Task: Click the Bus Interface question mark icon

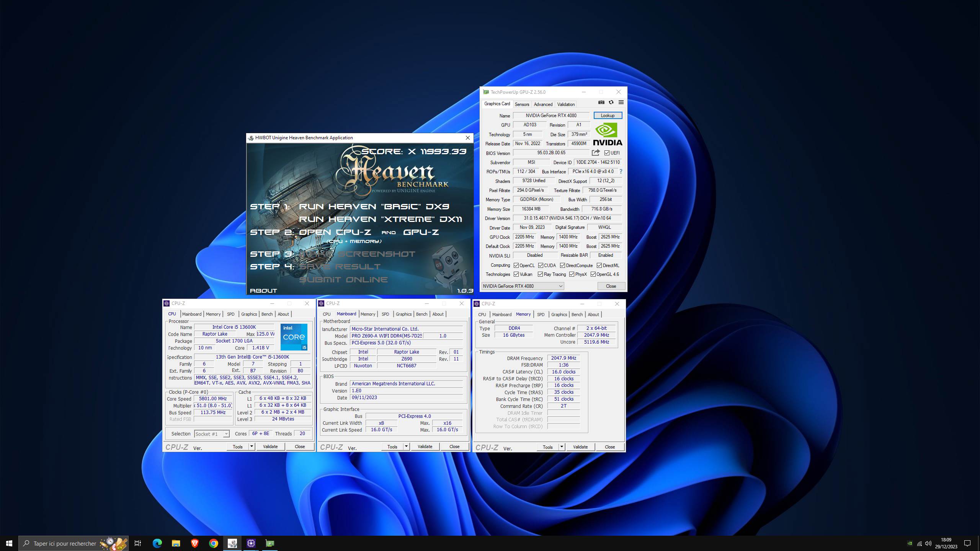Action: pos(621,171)
